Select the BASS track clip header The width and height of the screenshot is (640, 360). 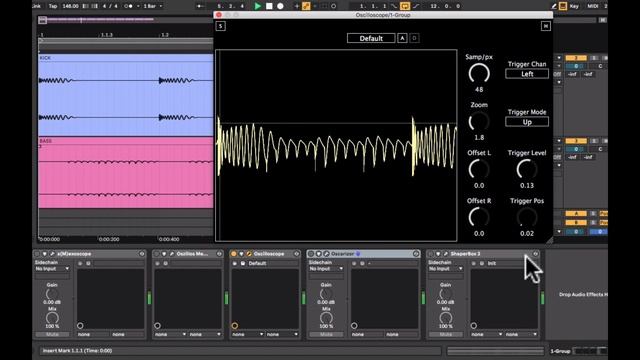(x=126, y=141)
